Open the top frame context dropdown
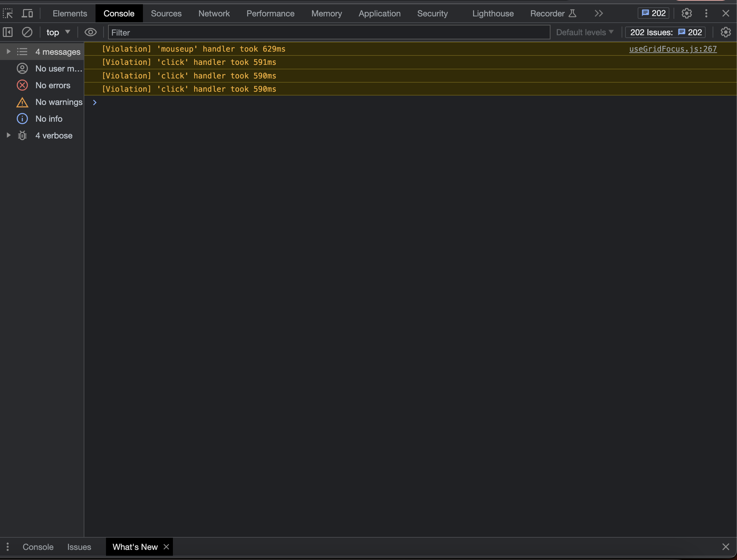Screen dimensions: 737x560 pyautogui.click(x=58, y=32)
